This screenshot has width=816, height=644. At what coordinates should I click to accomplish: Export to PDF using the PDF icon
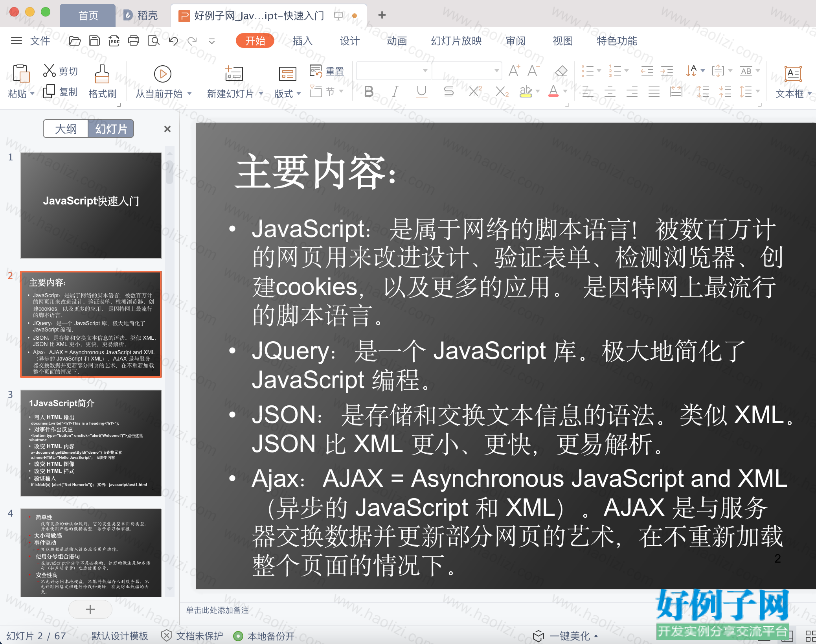click(x=114, y=41)
